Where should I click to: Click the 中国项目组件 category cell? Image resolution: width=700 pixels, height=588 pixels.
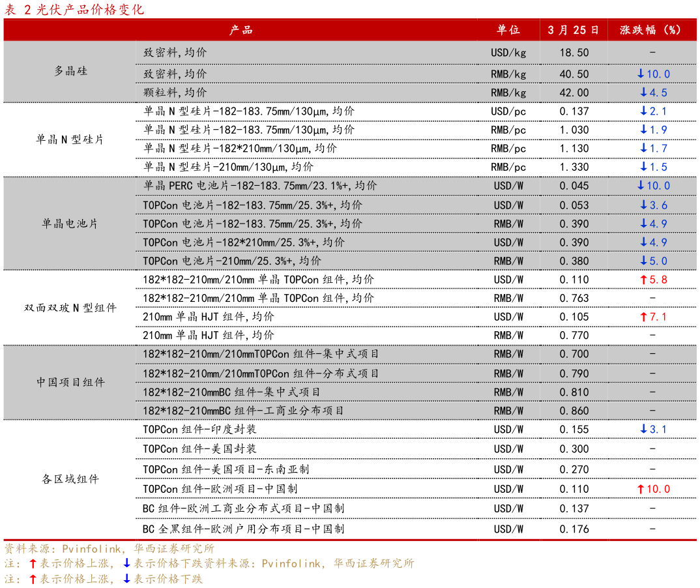point(70,383)
